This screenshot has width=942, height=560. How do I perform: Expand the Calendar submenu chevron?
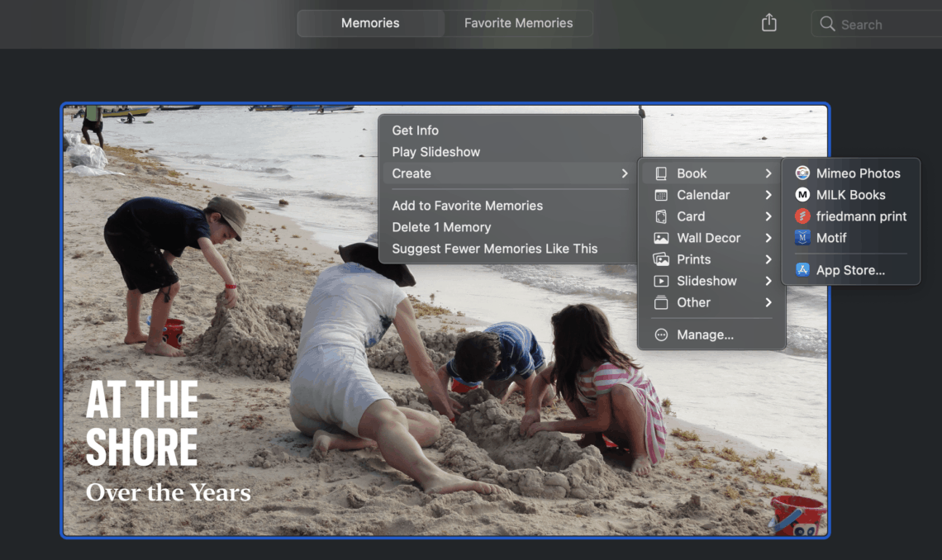point(768,195)
